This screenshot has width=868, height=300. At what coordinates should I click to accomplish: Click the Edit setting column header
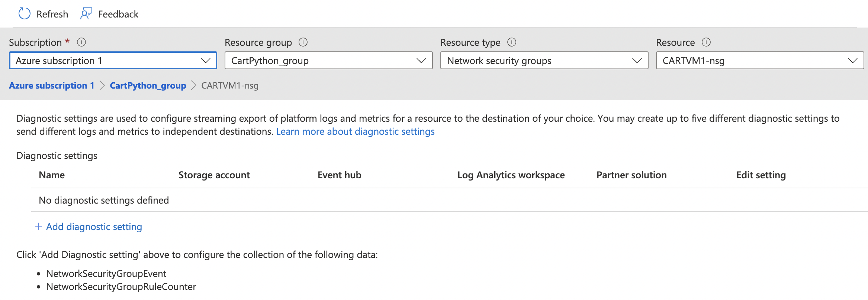point(761,175)
